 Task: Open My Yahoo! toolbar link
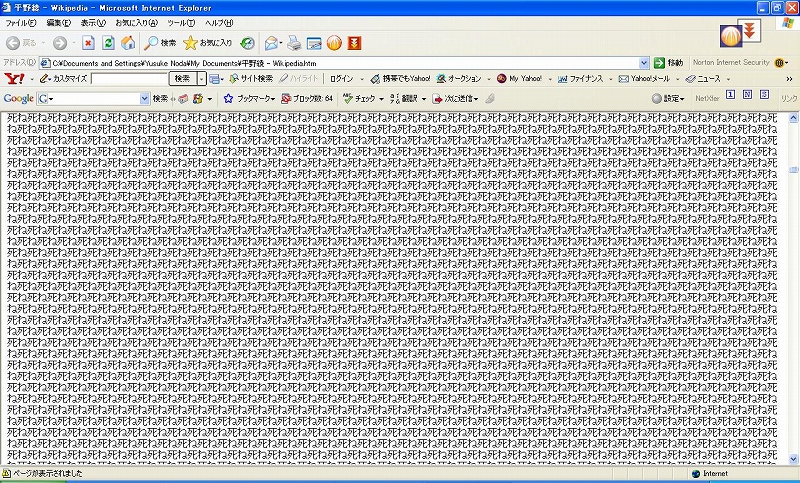click(x=519, y=79)
